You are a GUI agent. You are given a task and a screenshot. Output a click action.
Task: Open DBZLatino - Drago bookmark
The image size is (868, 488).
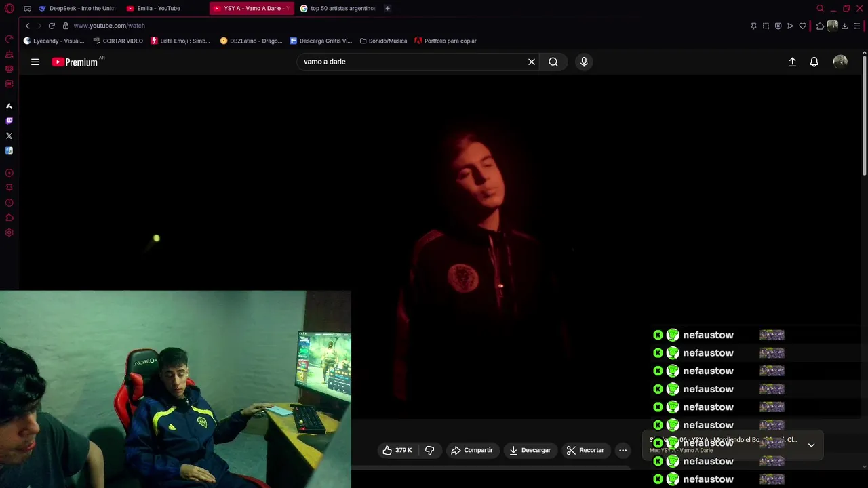point(252,41)
